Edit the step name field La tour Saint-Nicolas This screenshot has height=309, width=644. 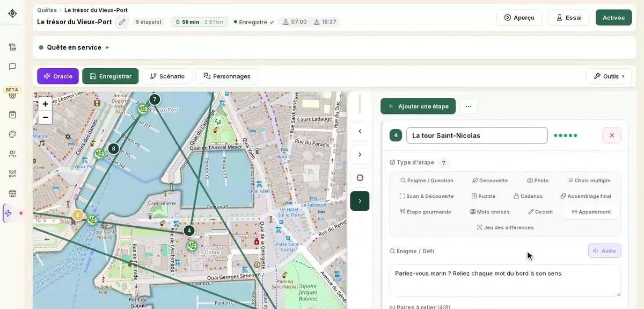point(477,135)
